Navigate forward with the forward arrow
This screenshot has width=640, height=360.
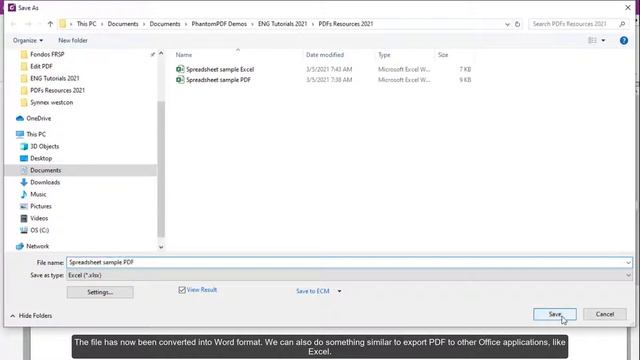pos(28,24)
